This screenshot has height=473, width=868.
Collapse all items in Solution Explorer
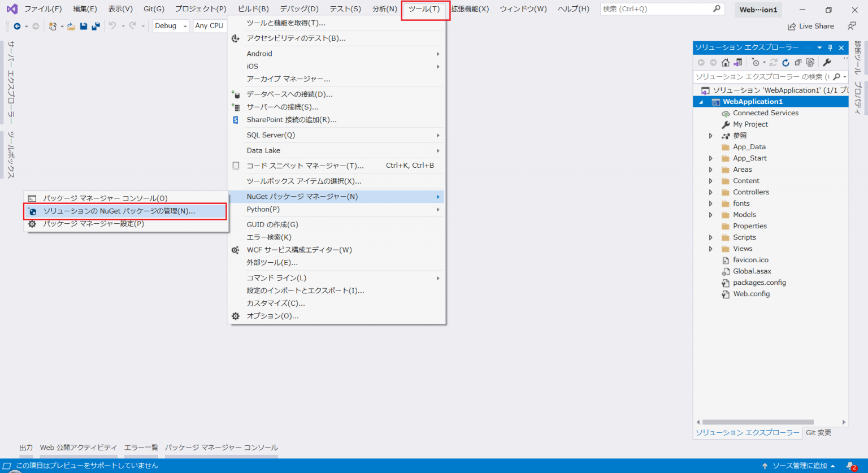point(798,62)
